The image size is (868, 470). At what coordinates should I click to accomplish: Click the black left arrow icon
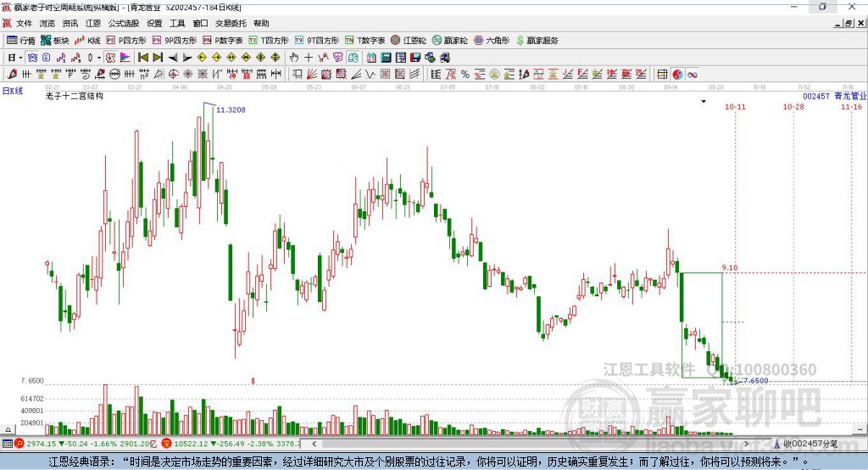pyautogui.click(x=173, y=58)
